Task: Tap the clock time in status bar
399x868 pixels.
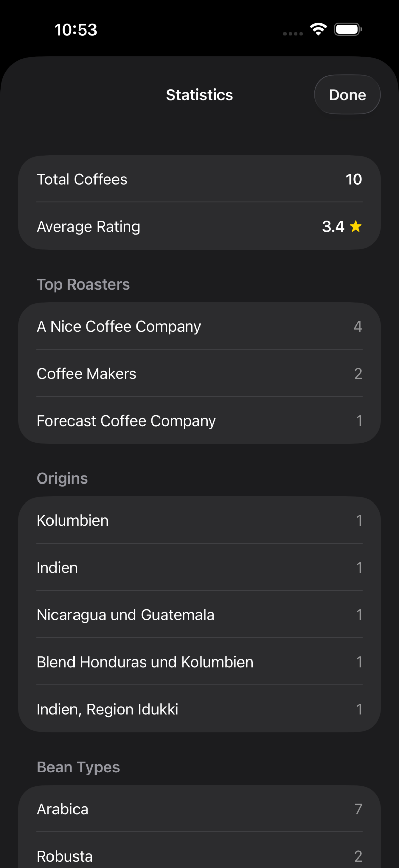Action: click(76, 30)
